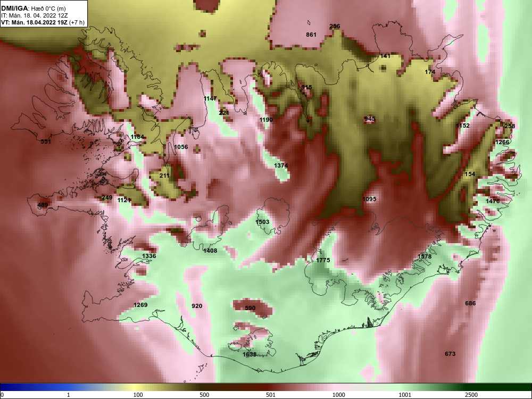Click the map value 945

point(370,119)
